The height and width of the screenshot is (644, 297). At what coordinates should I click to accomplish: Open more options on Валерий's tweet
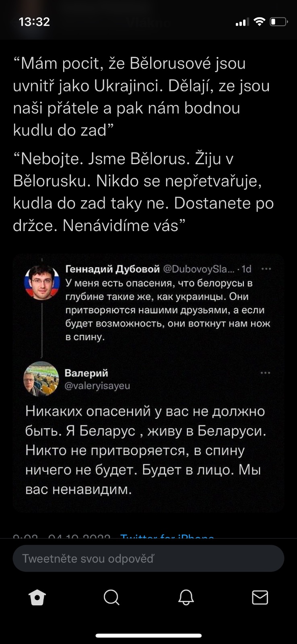point(266,373)
